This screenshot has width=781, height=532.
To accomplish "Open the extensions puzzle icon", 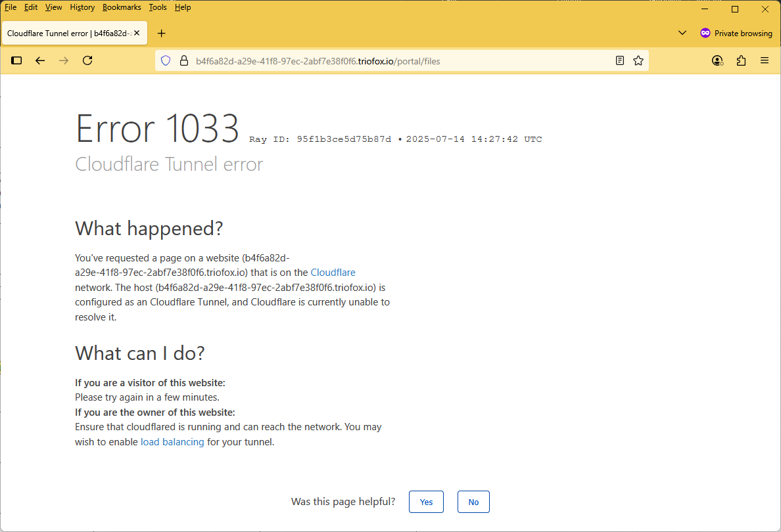I will (x=741, y=60).
